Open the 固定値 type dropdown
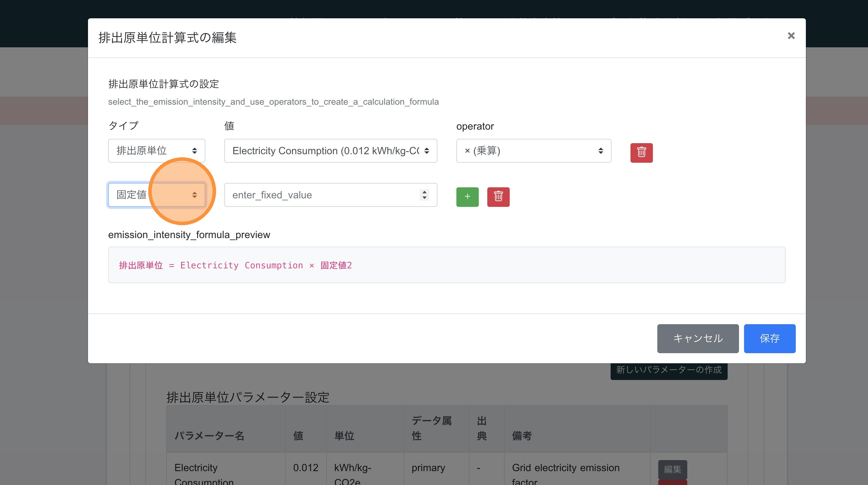This screenshot has height=485, width=868. 156,195
